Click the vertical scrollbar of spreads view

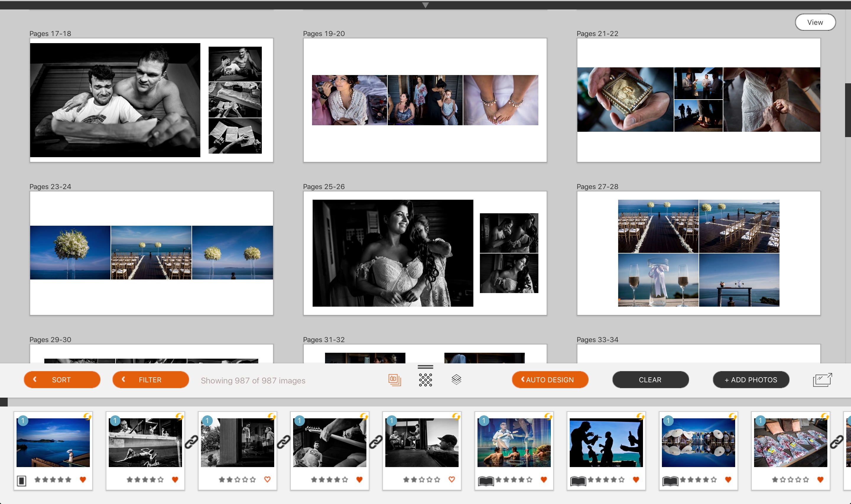click(848, 110)
